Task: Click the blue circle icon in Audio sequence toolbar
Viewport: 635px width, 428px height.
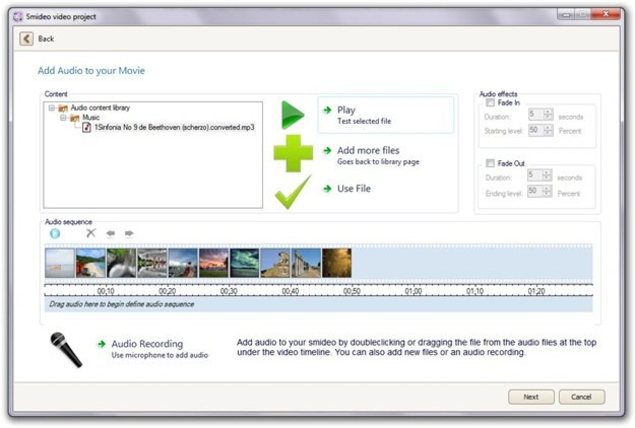Action: coord(55,233)
